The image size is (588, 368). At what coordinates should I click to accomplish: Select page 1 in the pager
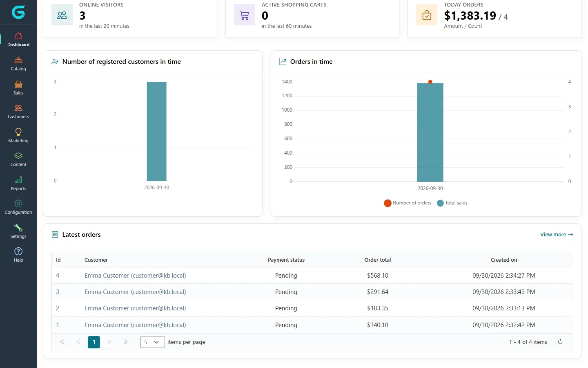click(x=94, y=342)
